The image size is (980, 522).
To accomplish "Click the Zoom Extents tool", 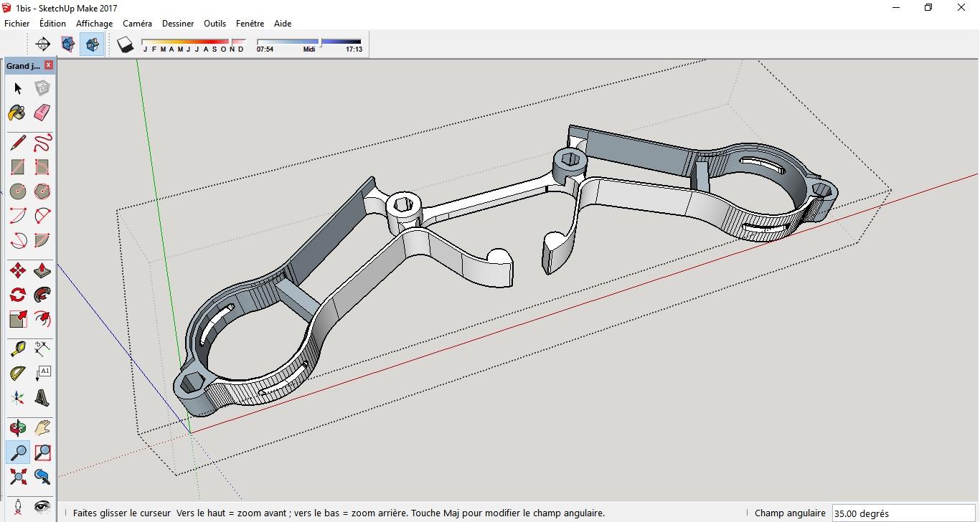I will coord(18,476).
